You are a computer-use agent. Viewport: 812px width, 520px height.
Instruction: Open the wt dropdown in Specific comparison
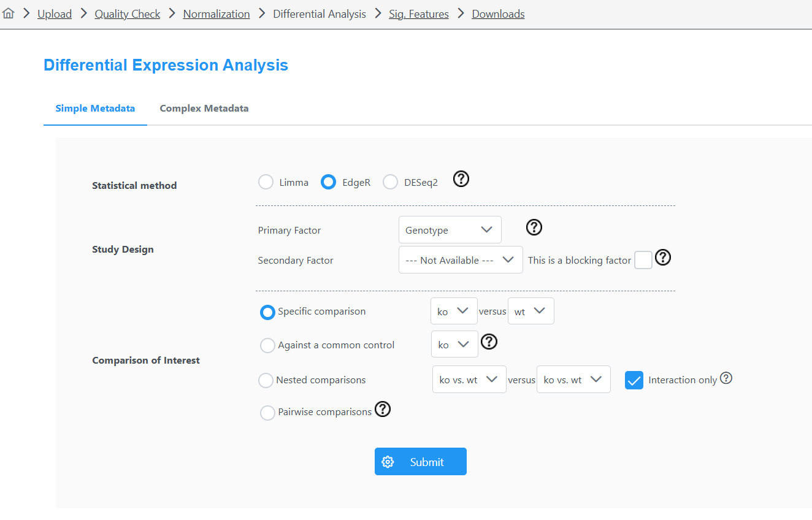point(531,311)
